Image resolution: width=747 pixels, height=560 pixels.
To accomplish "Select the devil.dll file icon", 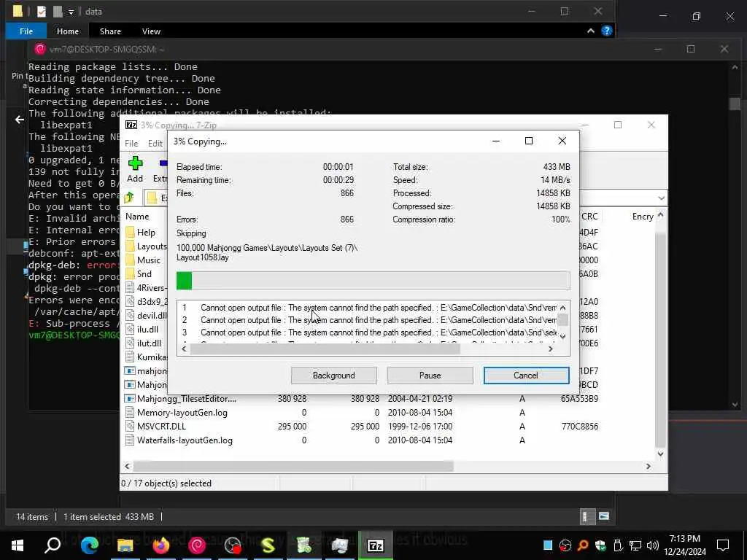I will (x=130, y=315).
